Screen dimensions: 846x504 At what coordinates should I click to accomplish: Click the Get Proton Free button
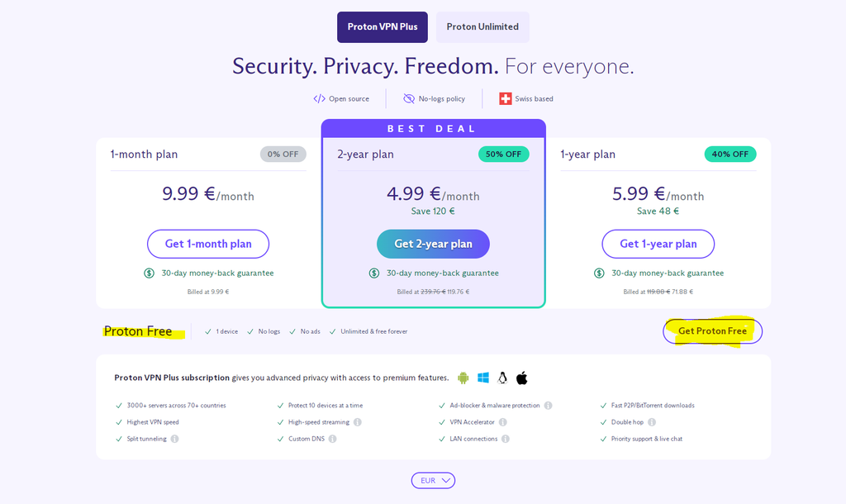click(712, 331)
